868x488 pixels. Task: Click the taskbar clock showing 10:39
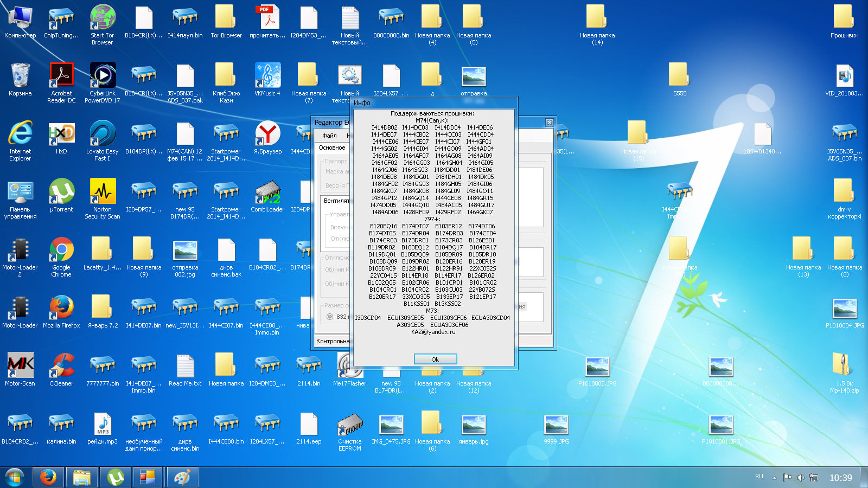coord(840,478)
